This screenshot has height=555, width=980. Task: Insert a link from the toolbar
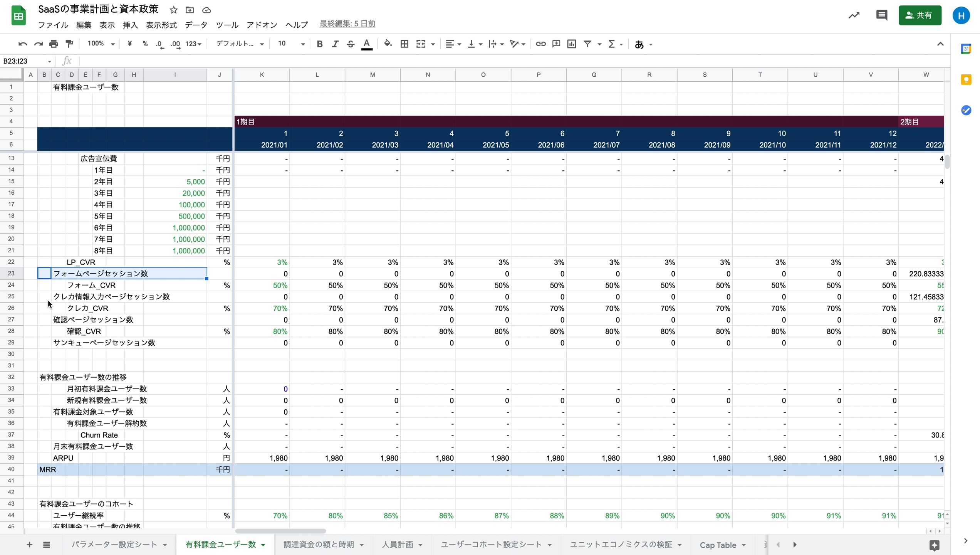click(x=540, y=44)
